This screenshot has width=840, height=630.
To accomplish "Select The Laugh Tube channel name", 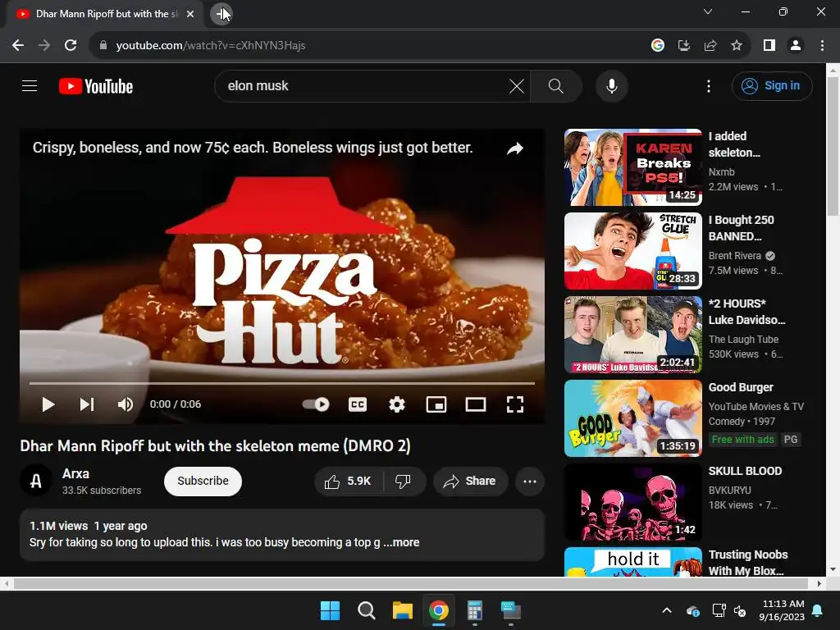I will (x=743, y=339).
